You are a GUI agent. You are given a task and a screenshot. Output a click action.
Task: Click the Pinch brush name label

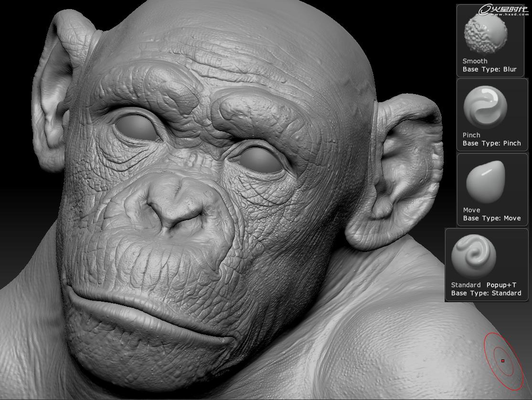click(471, 135)
